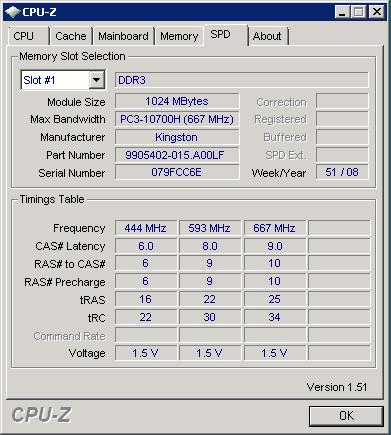
Task: Minimize the CPU-Z window
Action: coord(342,12)
